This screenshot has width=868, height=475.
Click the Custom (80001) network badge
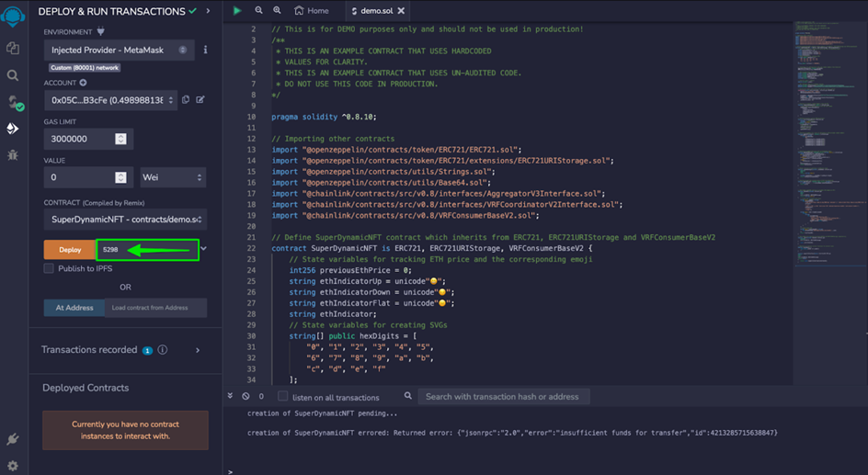pos(85,67)
